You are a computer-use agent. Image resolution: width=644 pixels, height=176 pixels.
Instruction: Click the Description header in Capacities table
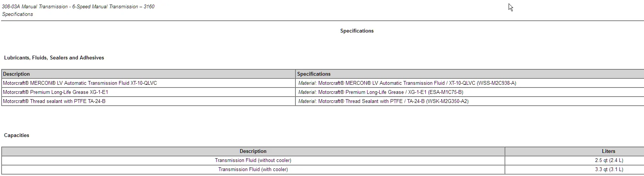tap(253, 151)
